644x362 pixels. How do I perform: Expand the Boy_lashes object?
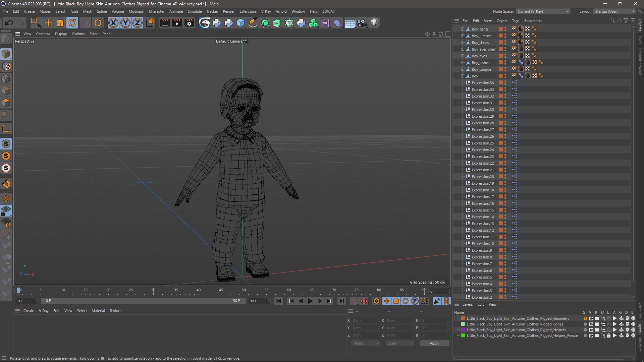(x=463, y=63)
